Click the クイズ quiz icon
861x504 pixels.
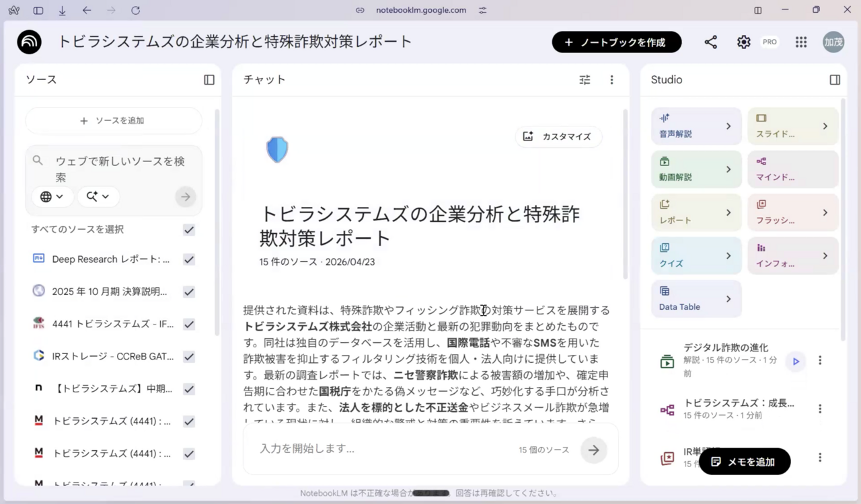pyautogui.click(x=665, y=247)
